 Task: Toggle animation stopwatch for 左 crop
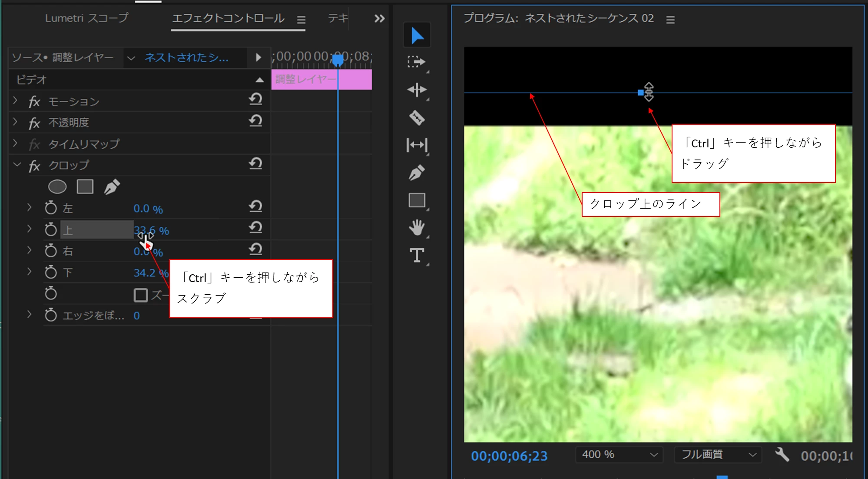click(51, 208)
